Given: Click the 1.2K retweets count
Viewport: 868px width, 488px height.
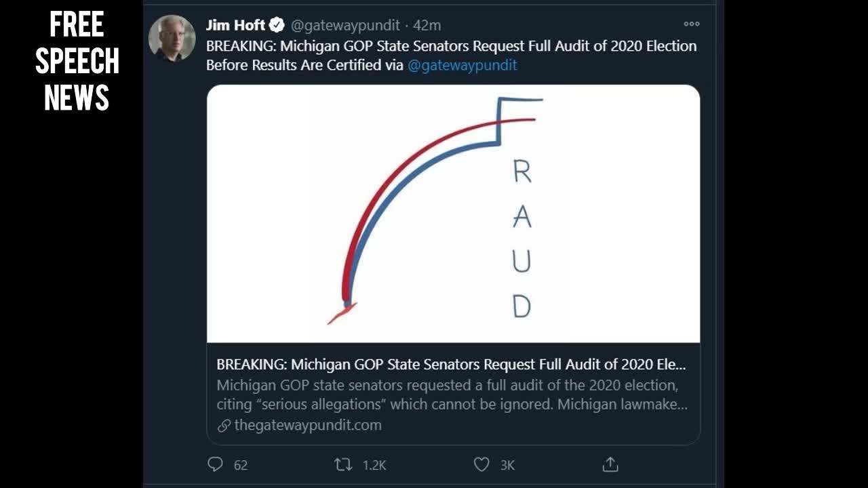Looking at the screenshot, I should point(374,465).
